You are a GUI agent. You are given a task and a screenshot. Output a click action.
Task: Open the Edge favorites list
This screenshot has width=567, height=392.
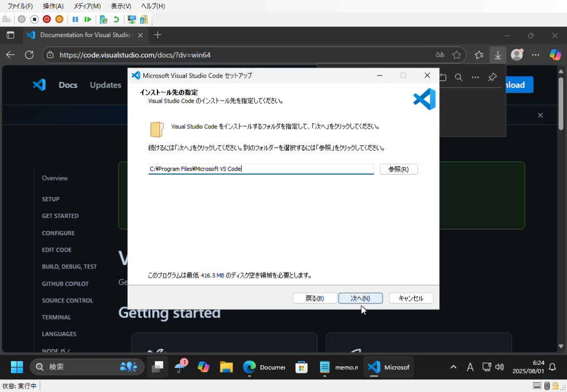click(479, 55)
